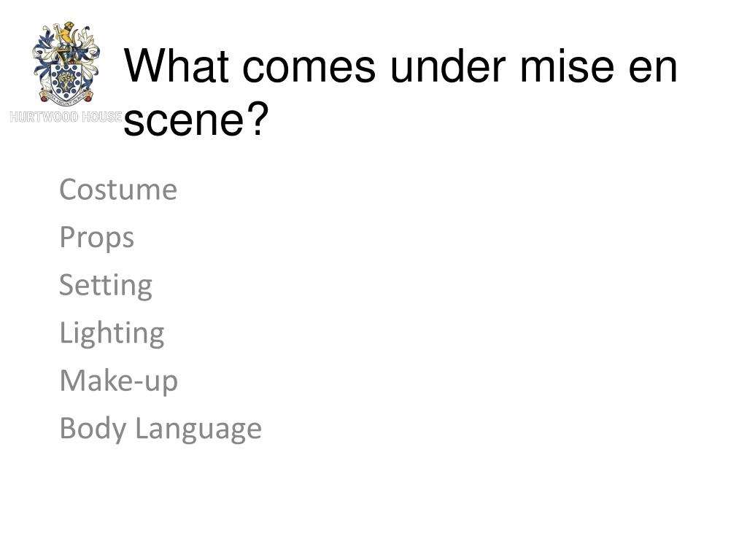Image resolution: width=747 pixels, height=560 pixels.
Task: Click the Hurtwood House text under crest
Action: [x=66, y=117]
